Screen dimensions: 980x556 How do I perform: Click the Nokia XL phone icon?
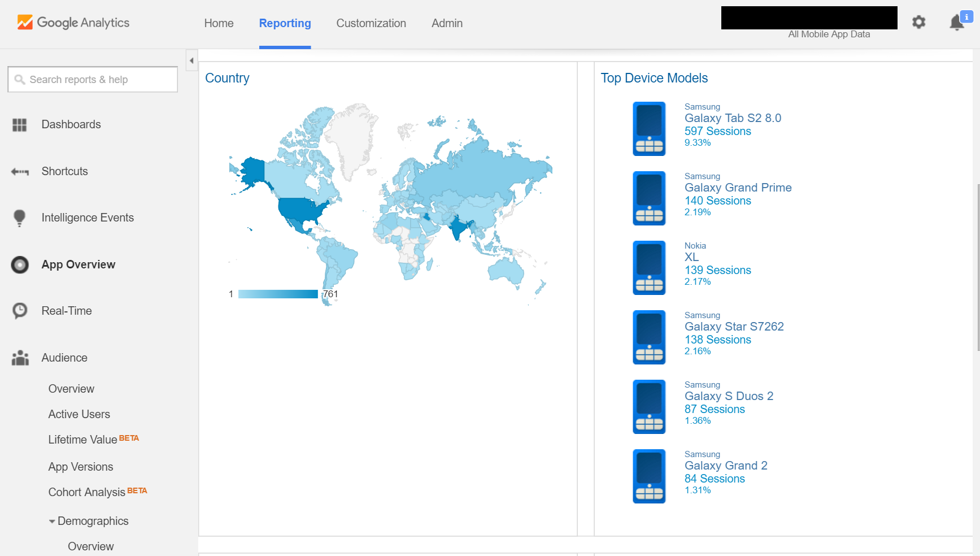pos(649,268)
